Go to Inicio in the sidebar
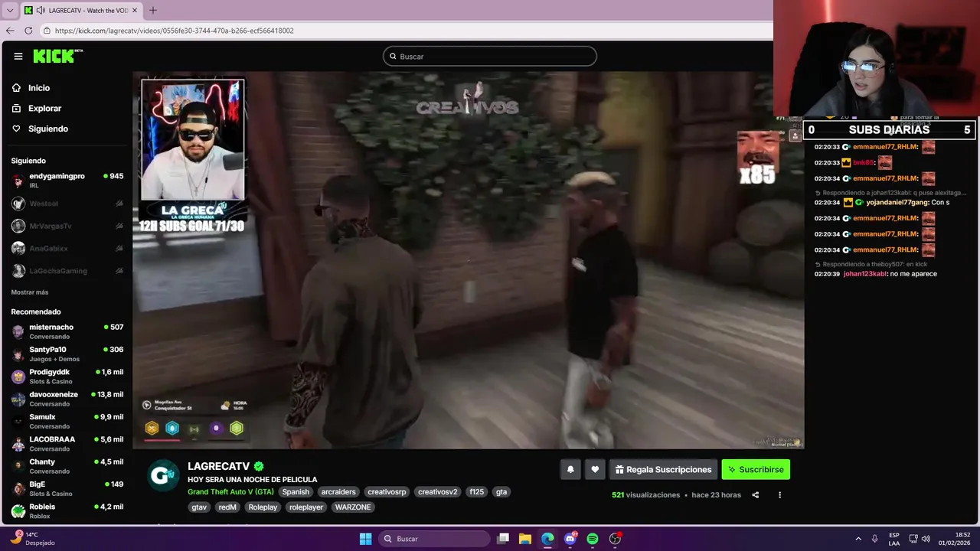 click(x=39, y=88)
